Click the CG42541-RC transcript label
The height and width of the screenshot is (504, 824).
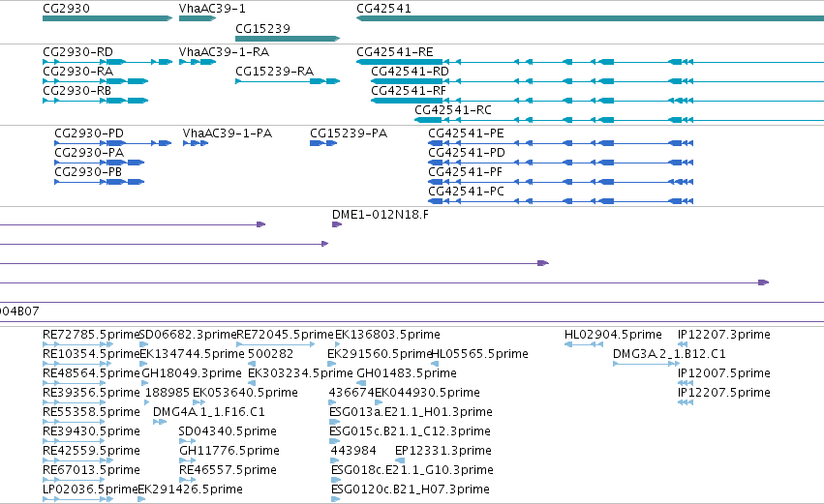coord(453,110)
